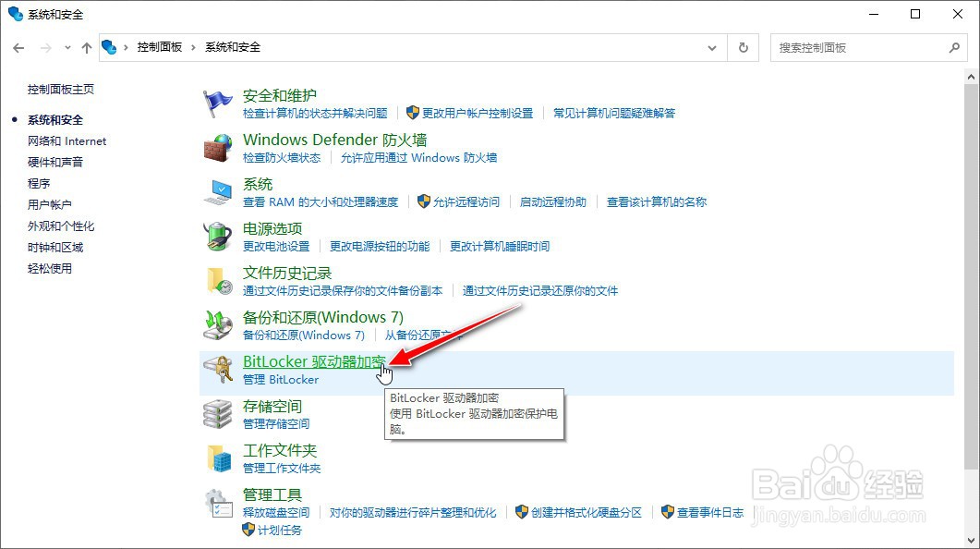Open 更改计算机睡眠时间 link

[500, 247]
